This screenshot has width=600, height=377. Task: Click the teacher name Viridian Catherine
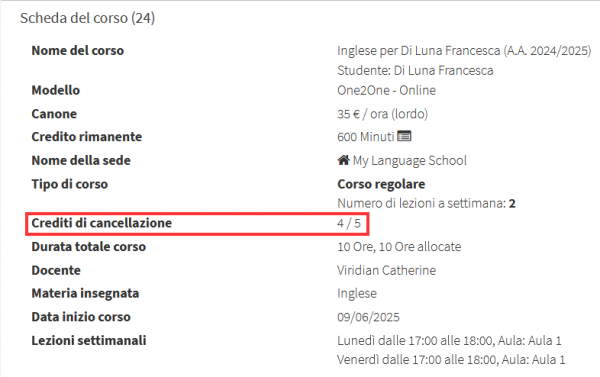coord(386,270)
